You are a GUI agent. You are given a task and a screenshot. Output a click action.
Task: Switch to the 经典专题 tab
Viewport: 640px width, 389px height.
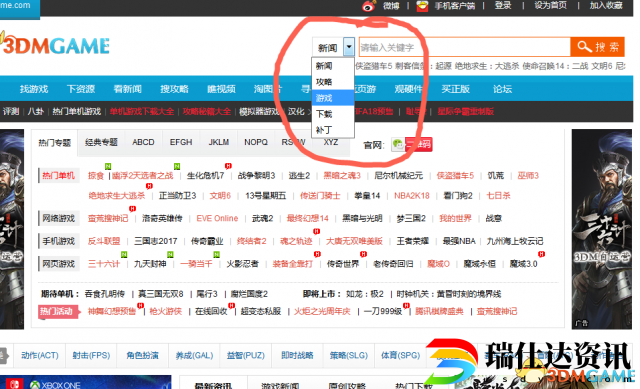pos(101,142)
